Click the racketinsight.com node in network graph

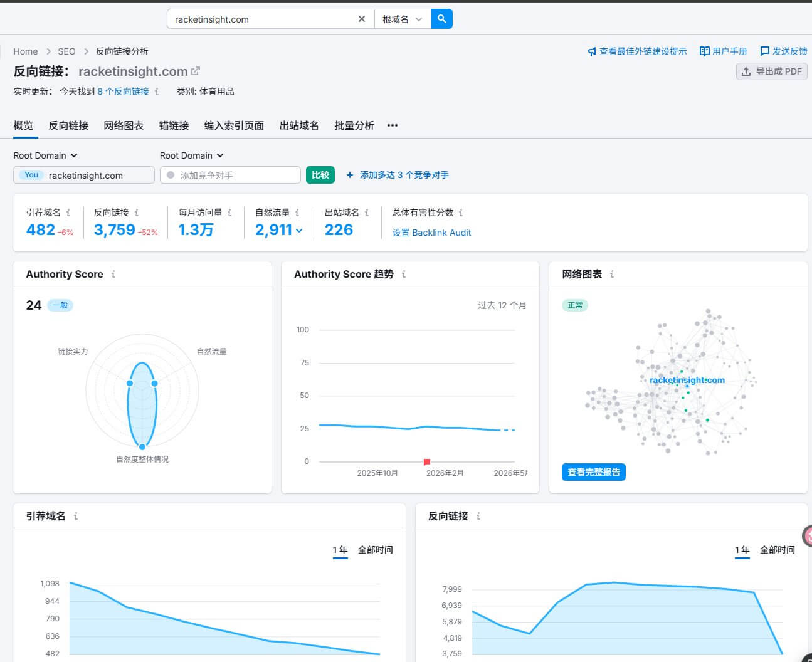[x=687, y=380]
